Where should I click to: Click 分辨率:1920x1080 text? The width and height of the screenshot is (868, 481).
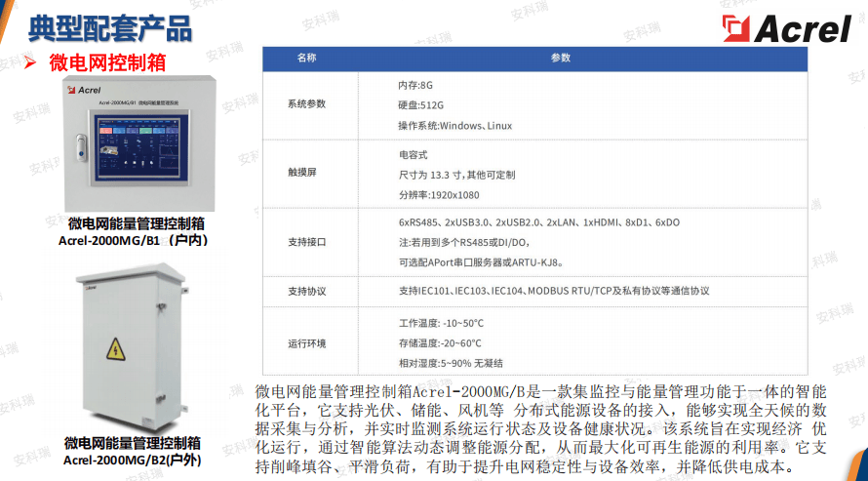[439, 195]
